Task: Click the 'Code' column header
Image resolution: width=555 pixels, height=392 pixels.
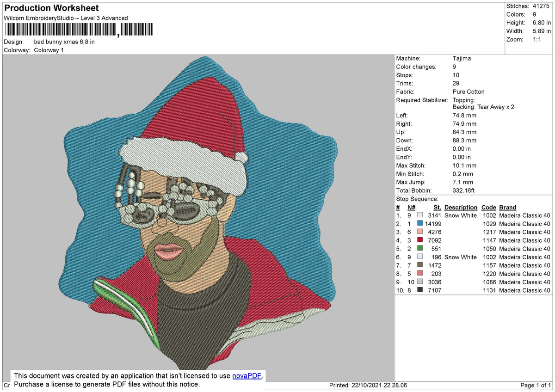Action: coord(488,208)
